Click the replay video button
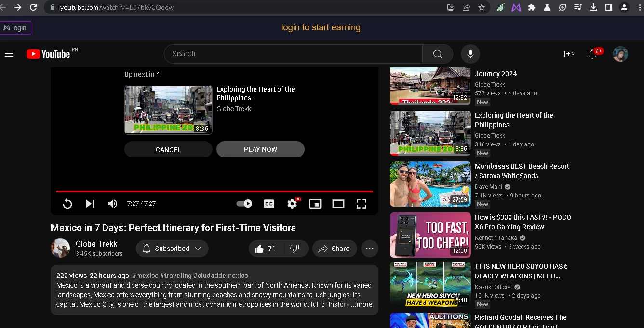Viewport: 644px width, 328px height. click(67, 204)
